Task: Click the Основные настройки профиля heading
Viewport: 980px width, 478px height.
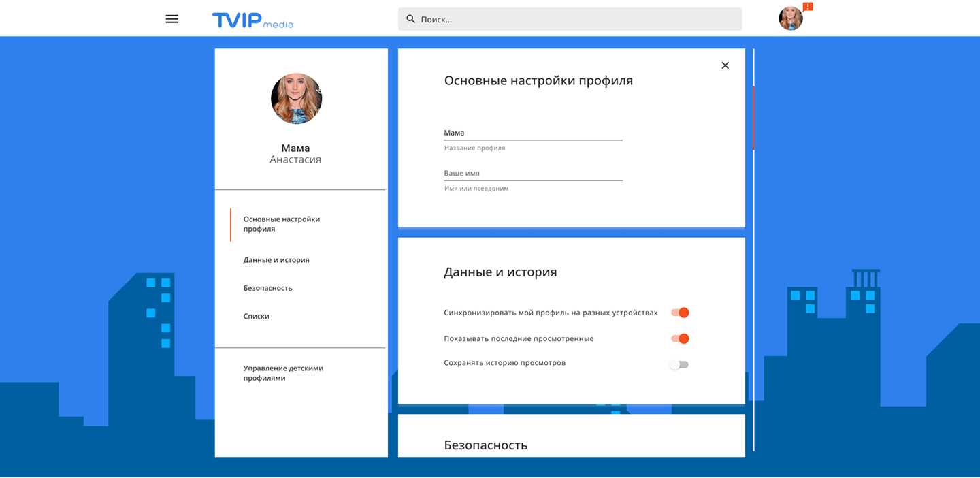Action: [538, 81]
